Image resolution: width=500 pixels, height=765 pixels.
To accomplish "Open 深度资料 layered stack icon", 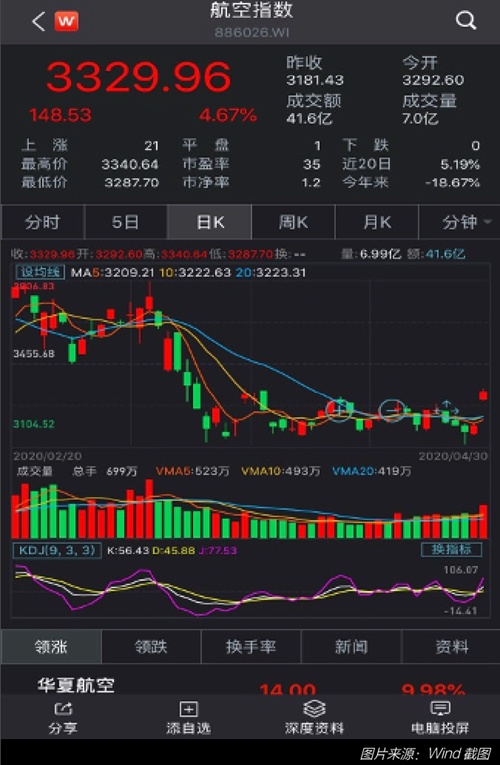I will tap(314, 708).
